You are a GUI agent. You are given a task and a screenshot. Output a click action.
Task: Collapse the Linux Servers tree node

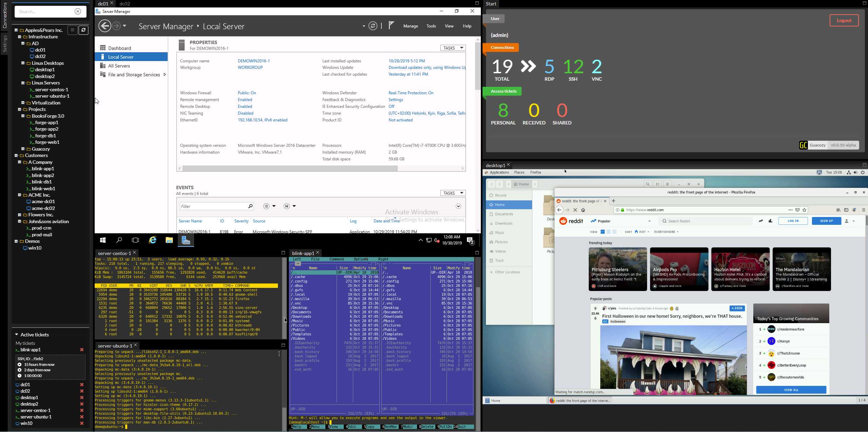pos(23,83)
